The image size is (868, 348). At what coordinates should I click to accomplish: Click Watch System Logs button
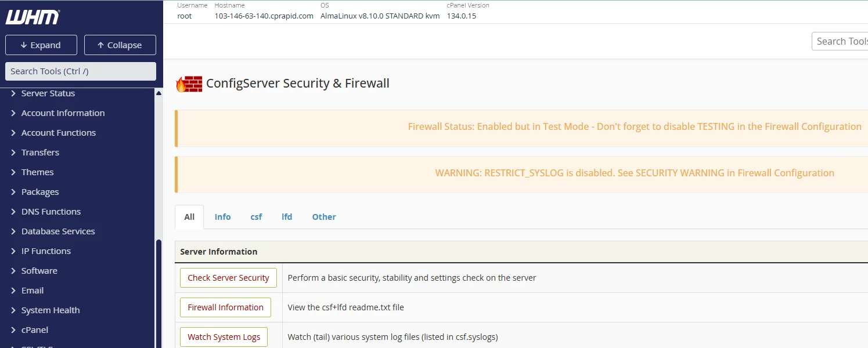point(224,337)
